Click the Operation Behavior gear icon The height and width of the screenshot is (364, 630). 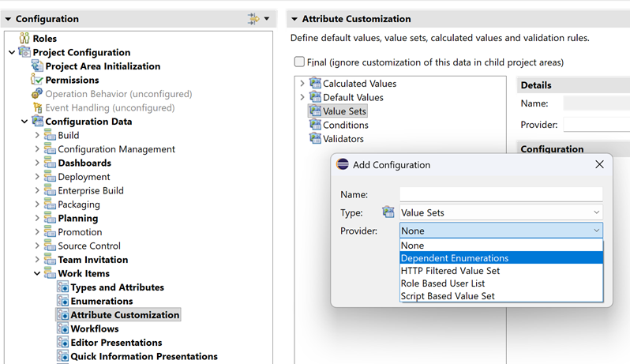tap(36, 94)
